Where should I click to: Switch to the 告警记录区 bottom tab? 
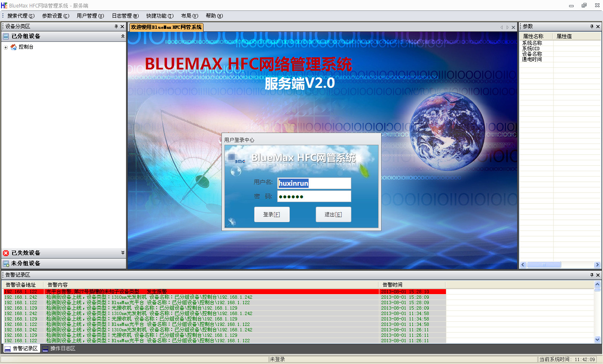[22, 349]
